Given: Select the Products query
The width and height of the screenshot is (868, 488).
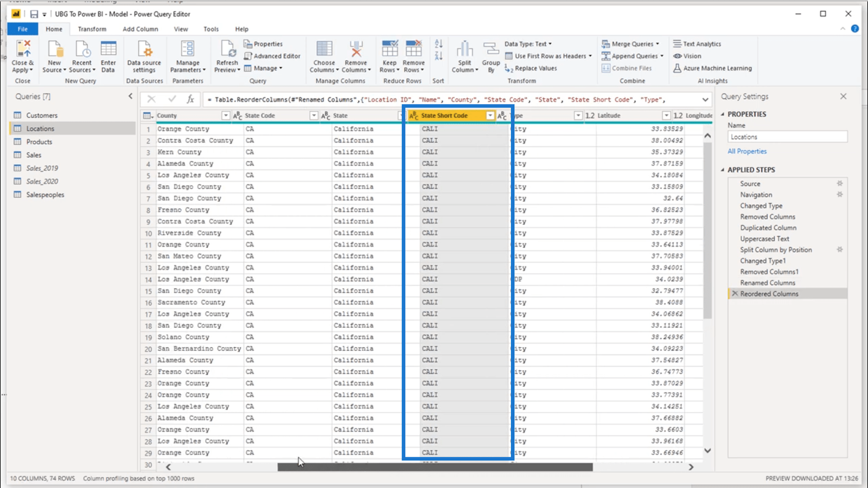Looking at the screenshot, I should click(x=73, y=142).
